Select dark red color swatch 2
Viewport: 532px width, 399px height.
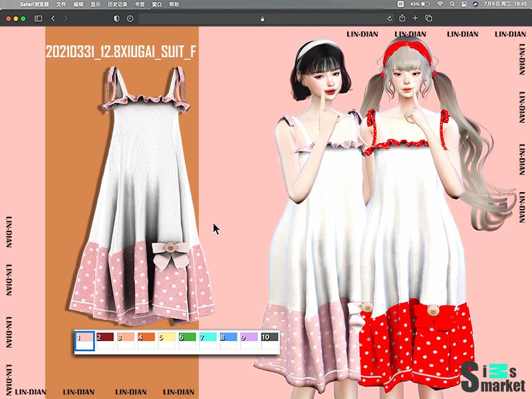[x=105, y=341]
